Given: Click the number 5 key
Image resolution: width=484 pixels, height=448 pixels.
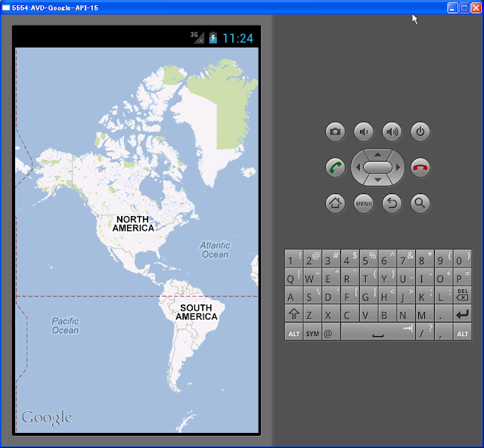Looking at the screenshot, I should point(368,258).
